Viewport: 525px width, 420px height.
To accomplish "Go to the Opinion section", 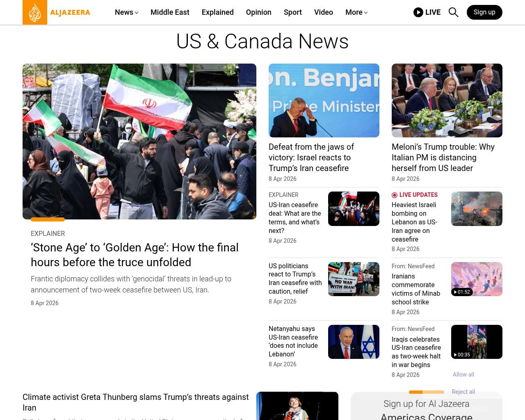I will click(x=258, y=12).
